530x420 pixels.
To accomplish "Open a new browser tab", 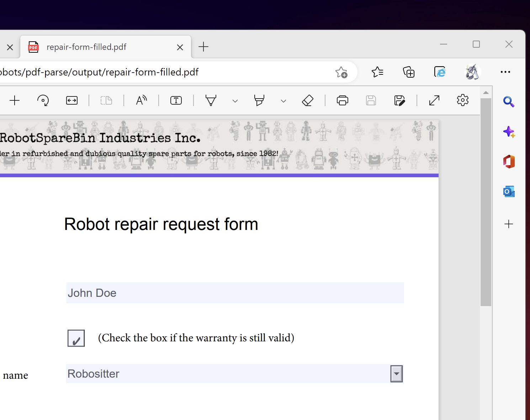I will tap(203, 47).
